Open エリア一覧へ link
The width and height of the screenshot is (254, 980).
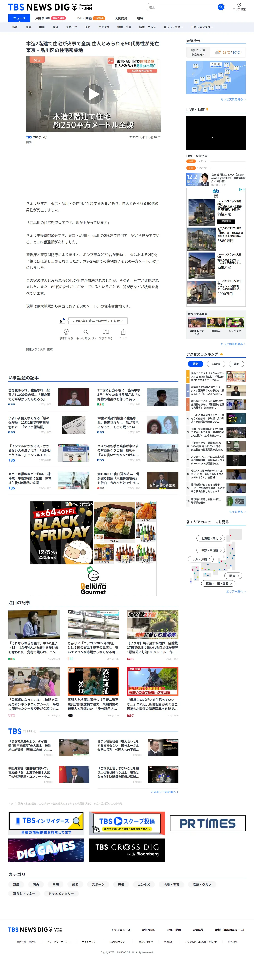[x=236, y=592]
